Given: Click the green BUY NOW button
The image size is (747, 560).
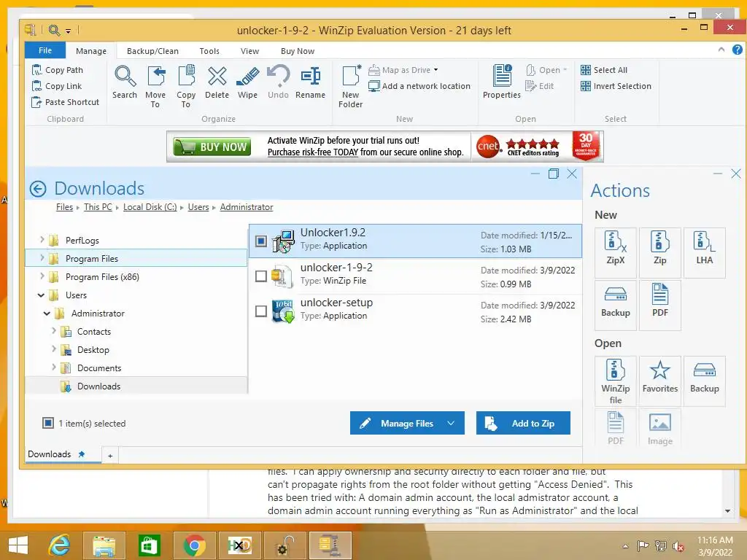Looking at the screenshot, I should 212,147.
